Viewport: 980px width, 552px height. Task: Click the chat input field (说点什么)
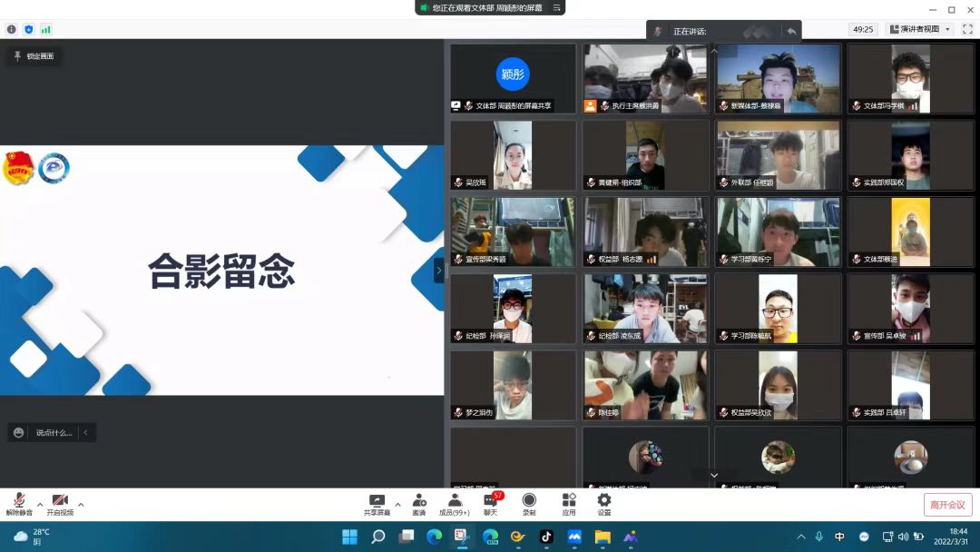54,433
